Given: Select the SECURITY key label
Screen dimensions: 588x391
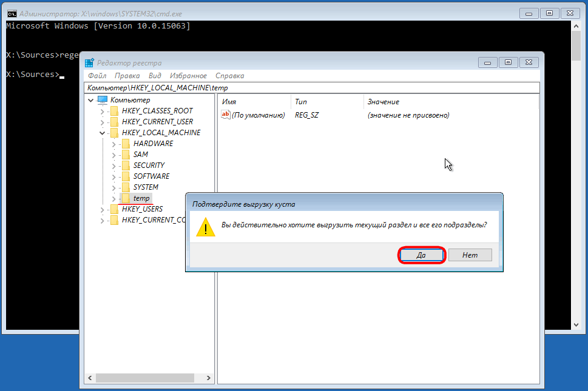Looking at the screenshot, I should click(x=149, y=165).
